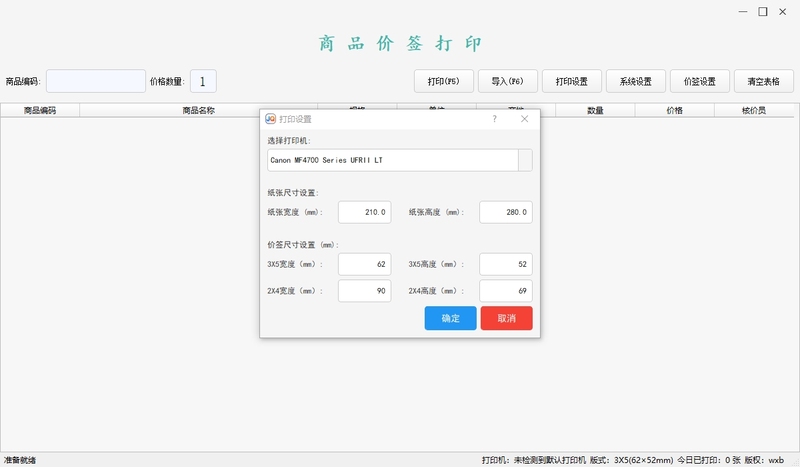Click the 数量 column header
Viewport: 800px width, 467px height.
[595, 110]
